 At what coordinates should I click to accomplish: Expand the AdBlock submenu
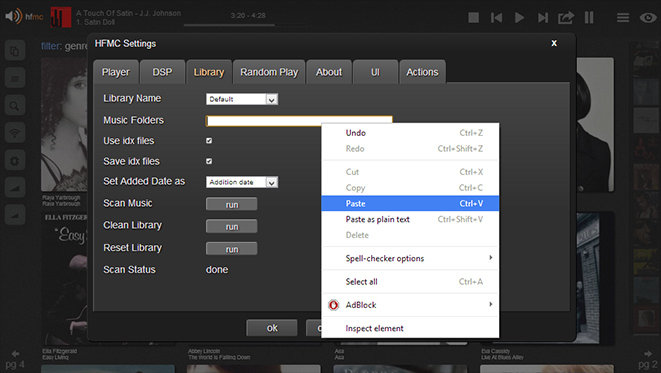(410, 305)
